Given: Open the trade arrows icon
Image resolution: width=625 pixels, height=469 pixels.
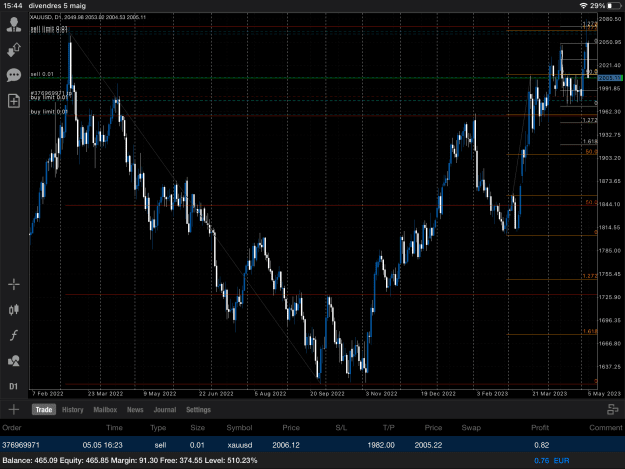Looking at the screenshot, I should [14, 50].
